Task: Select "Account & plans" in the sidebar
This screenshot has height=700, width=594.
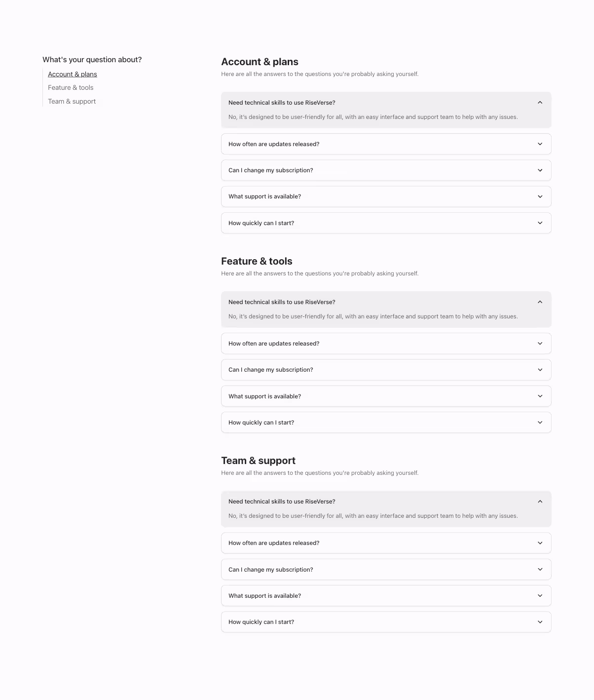Action: (x=72, y=74)
